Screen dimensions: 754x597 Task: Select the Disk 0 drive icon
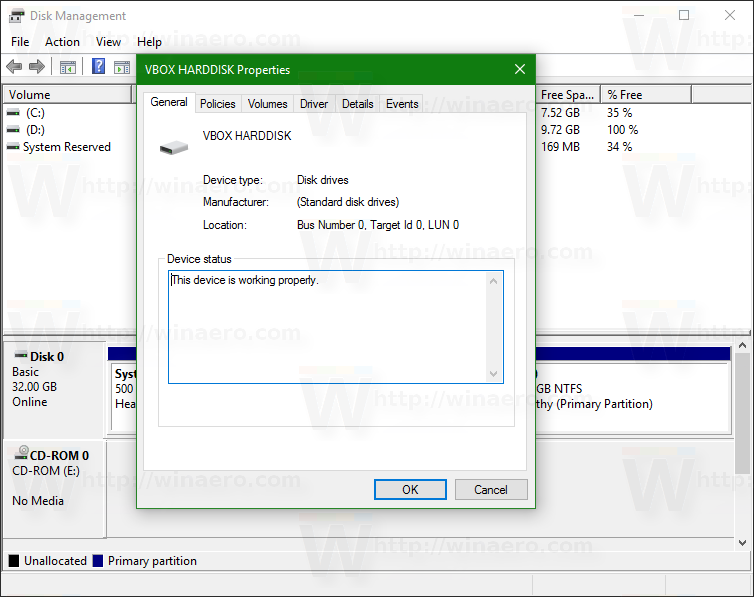click(x=21, y=356)
